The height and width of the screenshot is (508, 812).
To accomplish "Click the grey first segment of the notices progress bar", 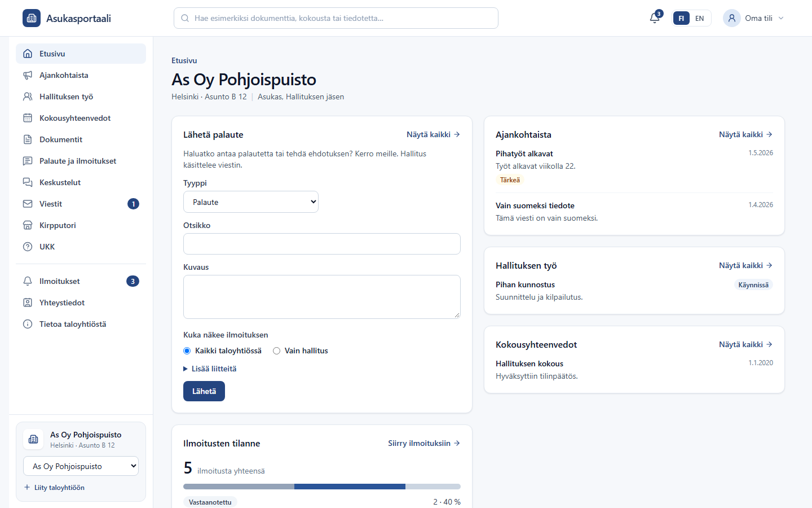I will pos(239,487).
